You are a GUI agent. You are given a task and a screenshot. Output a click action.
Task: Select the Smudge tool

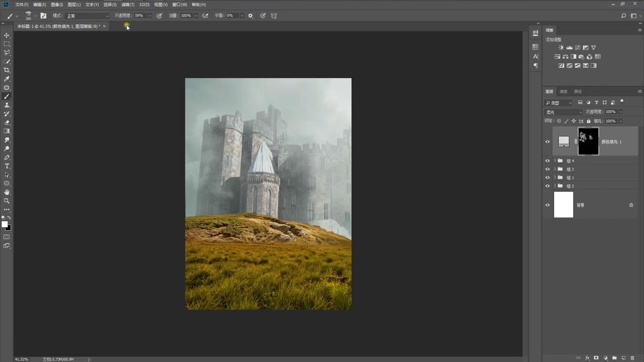pos(7,140)
